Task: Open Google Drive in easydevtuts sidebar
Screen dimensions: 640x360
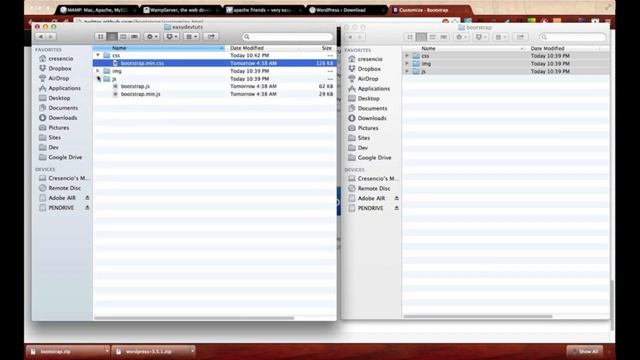Action: click(65, 157)
